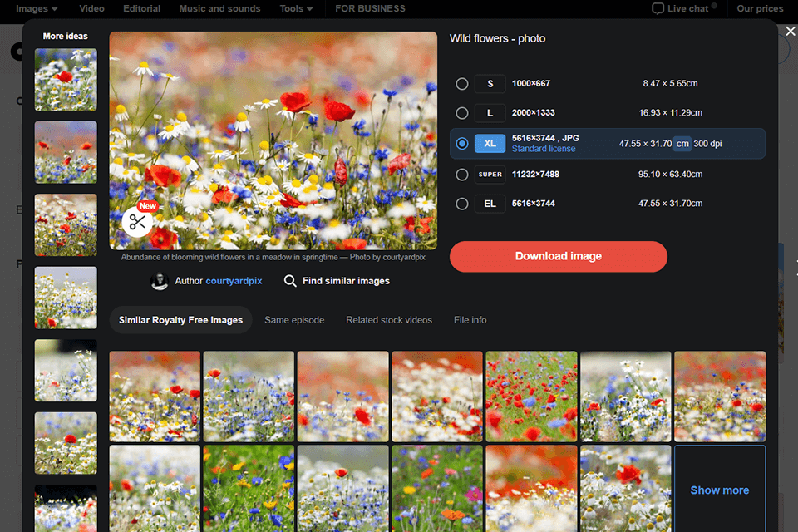Open the first similar image in the top row
This screenshot has width=798, height=532.
pos(155,396)
